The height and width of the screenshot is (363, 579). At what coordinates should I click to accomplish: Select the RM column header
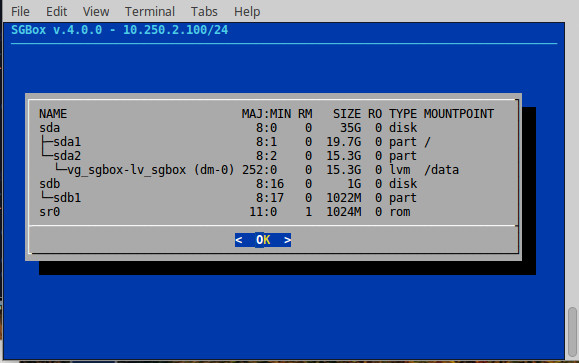305,114
